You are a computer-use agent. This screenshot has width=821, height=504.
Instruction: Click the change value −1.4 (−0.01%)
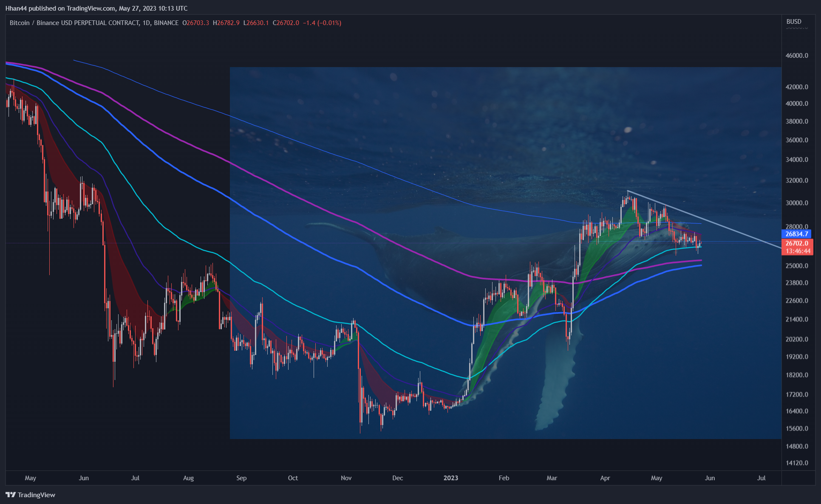pos(322,23)
